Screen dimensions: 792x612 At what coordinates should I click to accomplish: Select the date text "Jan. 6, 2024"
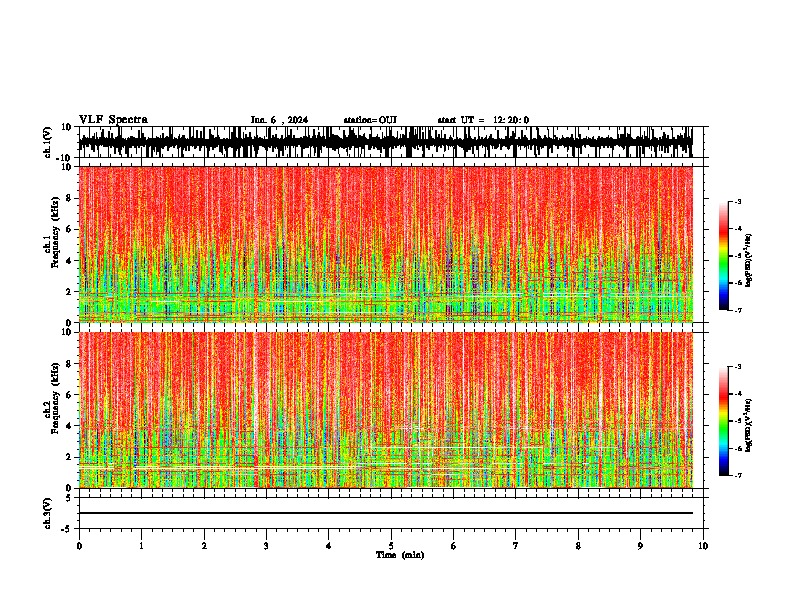tap(279, 120)
